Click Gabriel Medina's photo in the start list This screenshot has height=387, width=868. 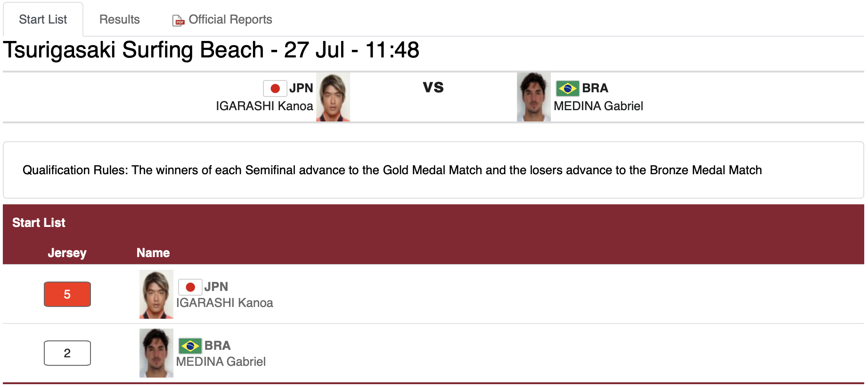coord(156,353)
